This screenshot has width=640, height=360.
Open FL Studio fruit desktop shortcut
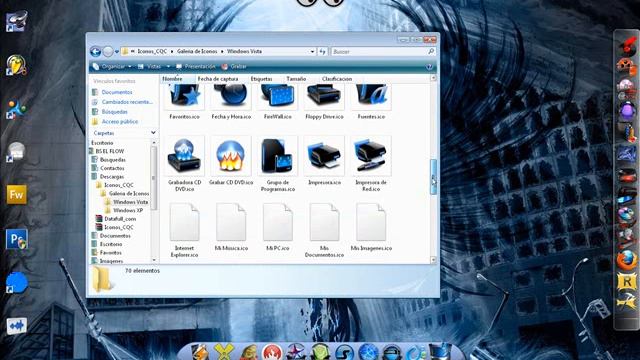tap(16, 65)
